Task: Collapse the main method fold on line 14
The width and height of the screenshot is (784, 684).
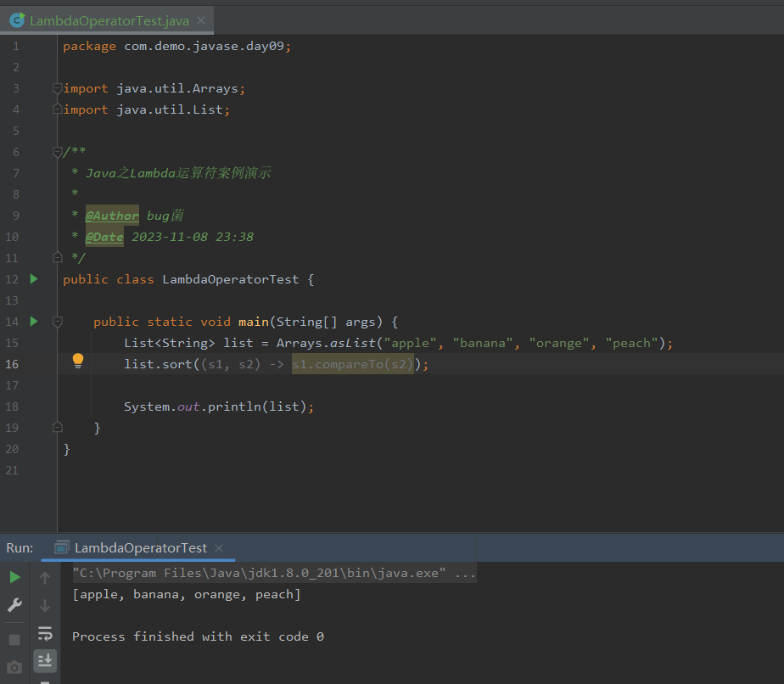Action: [58, 322]
